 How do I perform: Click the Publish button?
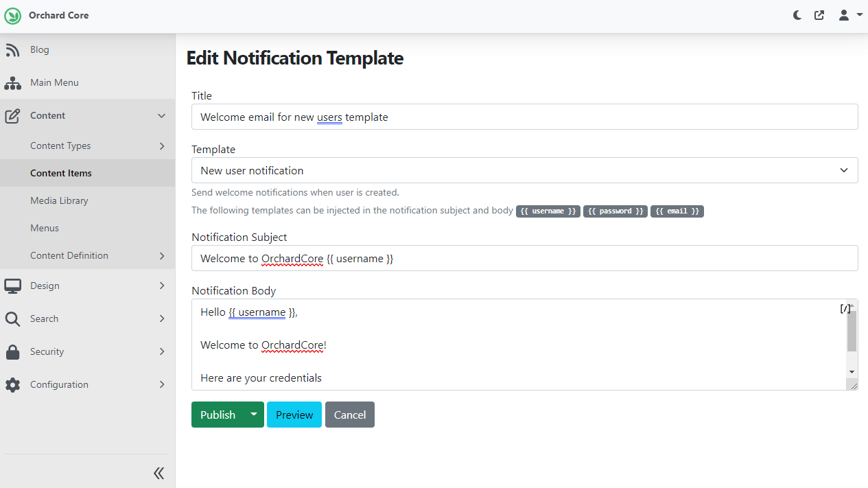(218, 415)
